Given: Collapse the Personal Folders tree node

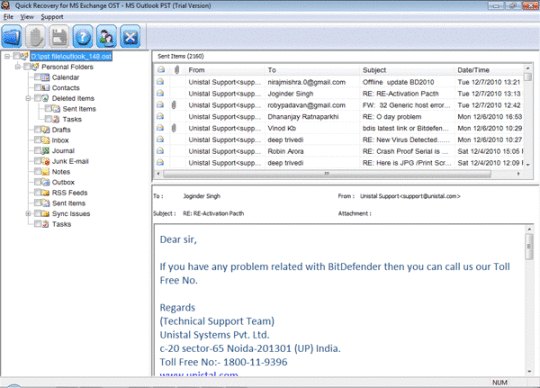Looking at the screenshot, I should click(x=18, y=66).
